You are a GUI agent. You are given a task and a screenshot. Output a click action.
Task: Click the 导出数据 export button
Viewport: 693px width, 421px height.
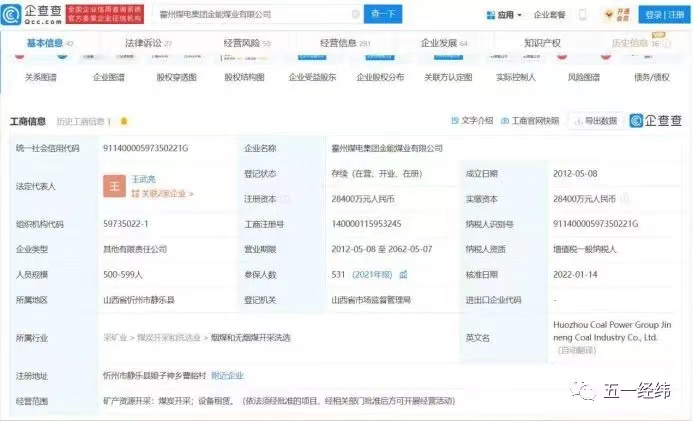click(596, 121)
